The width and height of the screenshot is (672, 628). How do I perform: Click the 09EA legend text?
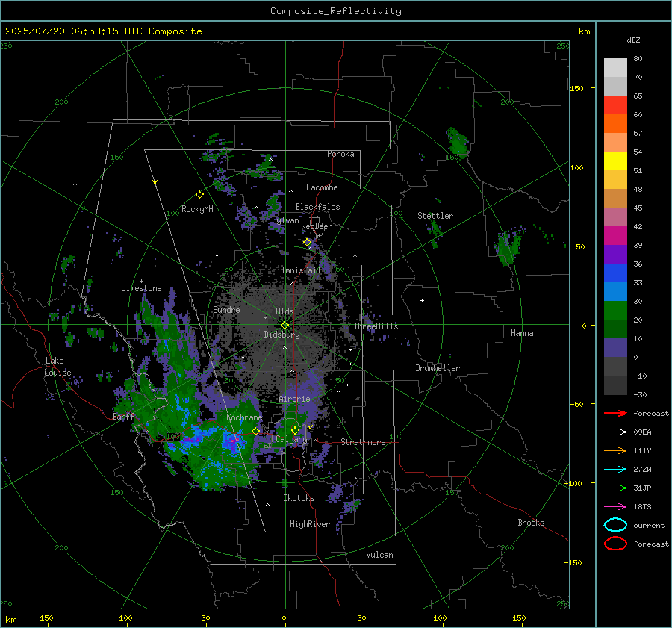coord(642,432)
